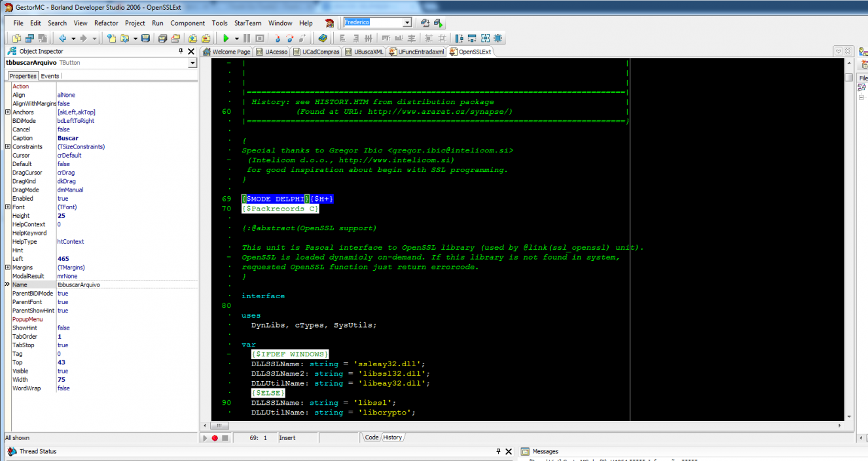
Task: Switch to the UCadCompras editor tab
Action: 316,52
